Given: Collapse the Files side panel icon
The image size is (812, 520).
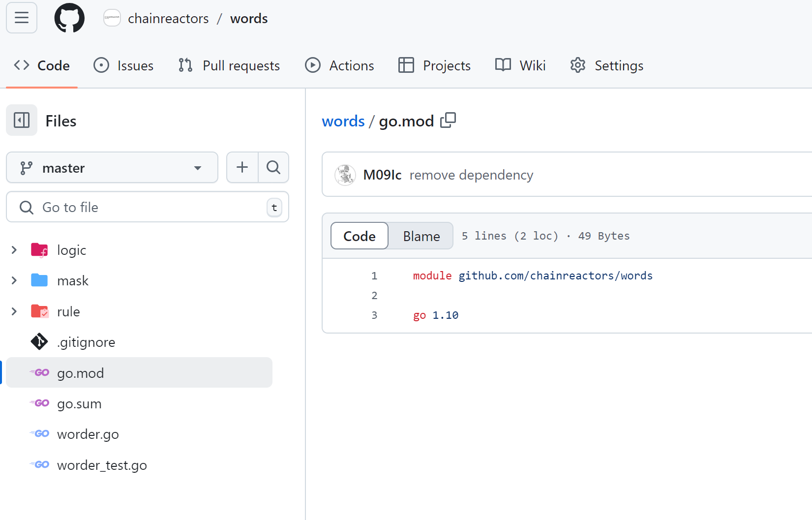Looking at the screenshot, I should click(22, 121).
